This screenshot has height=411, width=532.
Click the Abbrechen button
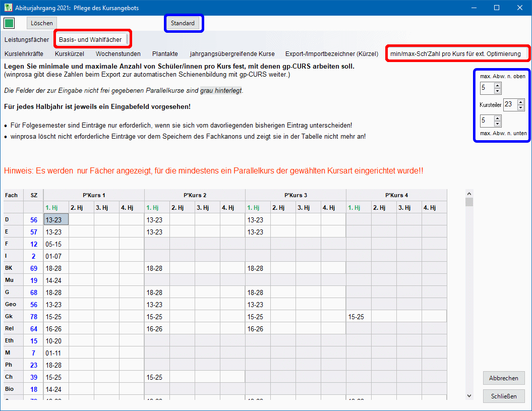503,378
